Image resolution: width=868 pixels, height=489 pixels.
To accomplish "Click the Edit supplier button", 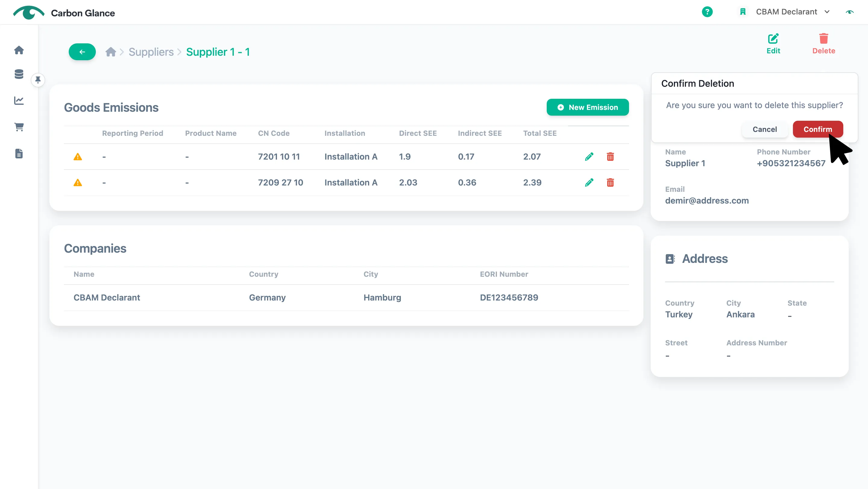I will coord(773,44).
